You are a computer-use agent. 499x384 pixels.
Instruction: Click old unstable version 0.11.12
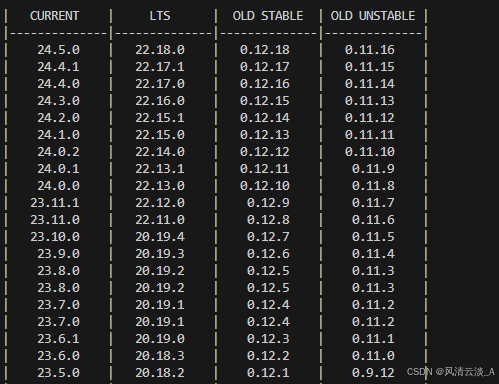tap(370, 118)
